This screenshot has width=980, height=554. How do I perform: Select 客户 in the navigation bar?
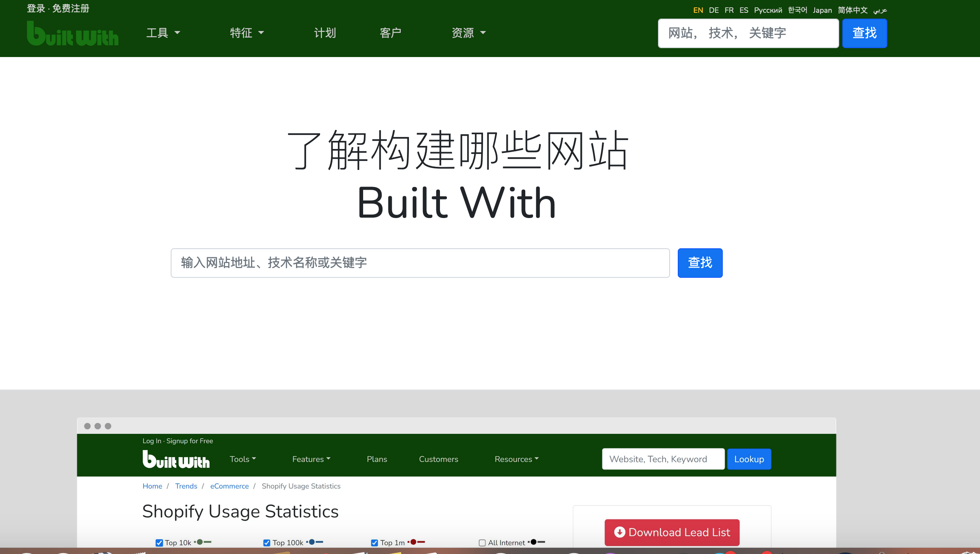pyautogui.click(x=390, y=33)
